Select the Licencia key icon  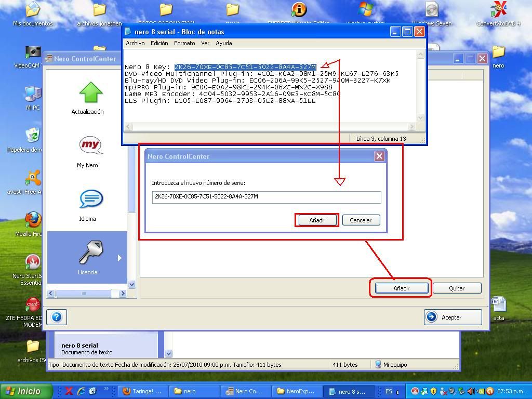coord(91,252)
